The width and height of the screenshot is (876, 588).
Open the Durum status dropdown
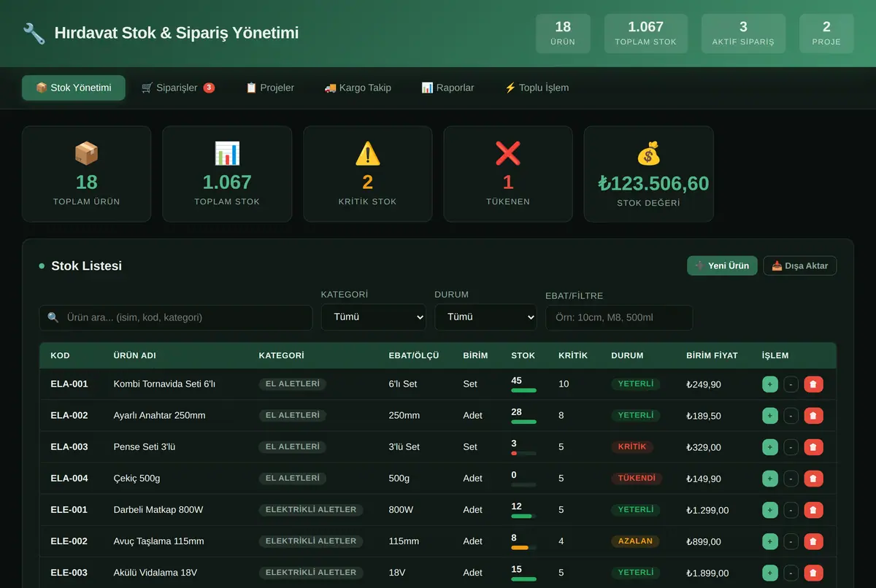pos(486,317)
